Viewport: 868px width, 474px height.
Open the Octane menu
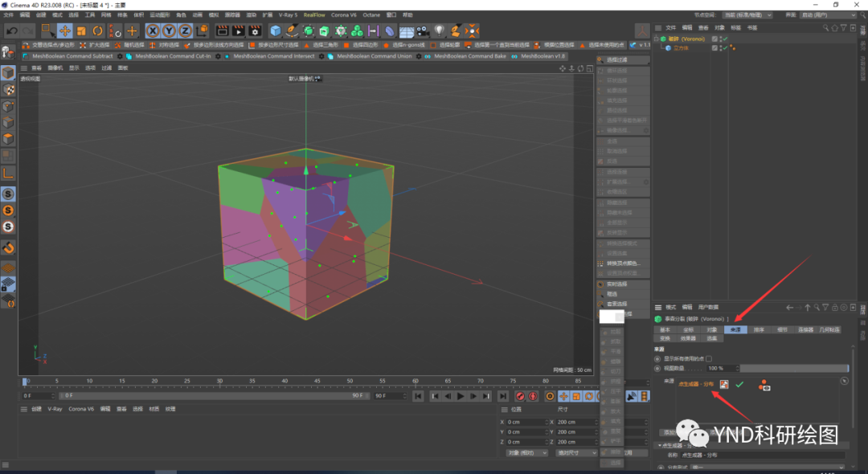click(x=371, y=15)
